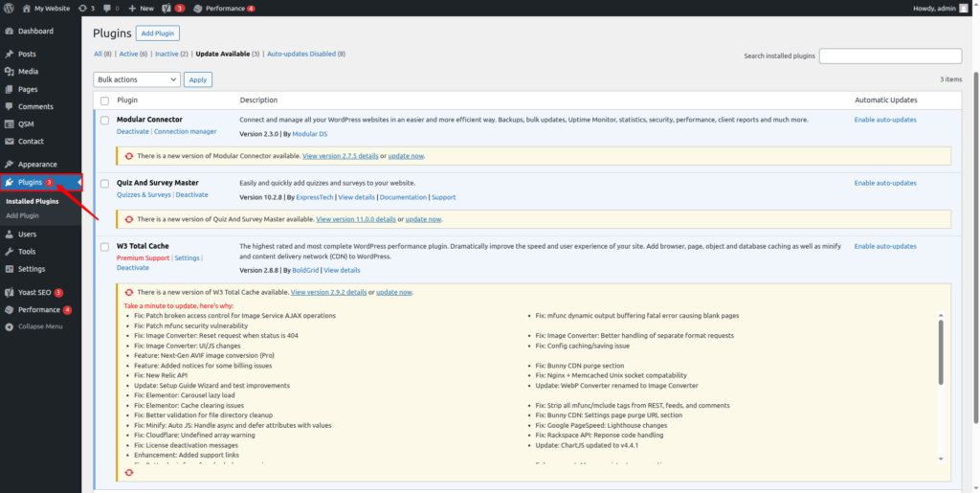Click update icon beside Modular Connector notice
980x493 pixels.
[129, 156]
